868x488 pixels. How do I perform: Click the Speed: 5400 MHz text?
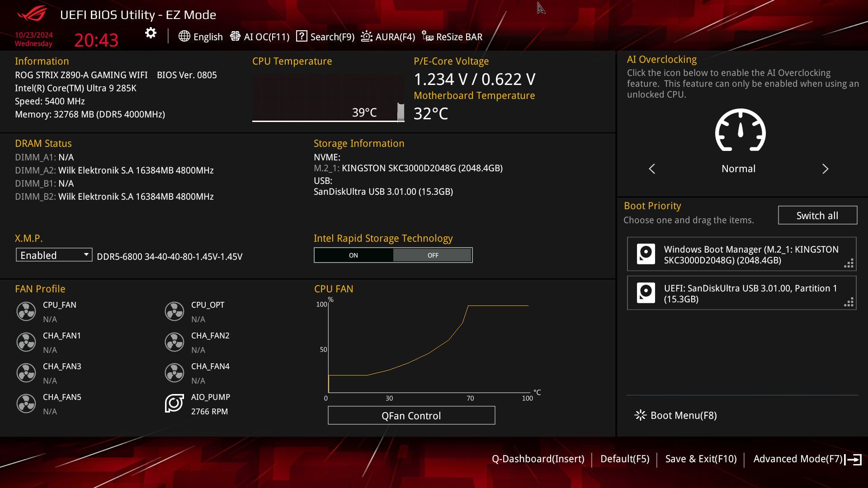(x=50, y=101)
